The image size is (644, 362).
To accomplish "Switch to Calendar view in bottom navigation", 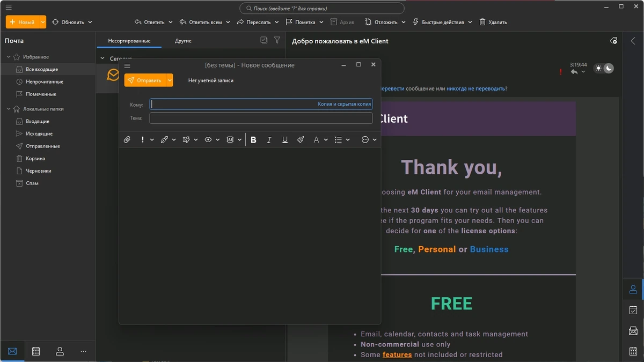I will pos(36,351).
